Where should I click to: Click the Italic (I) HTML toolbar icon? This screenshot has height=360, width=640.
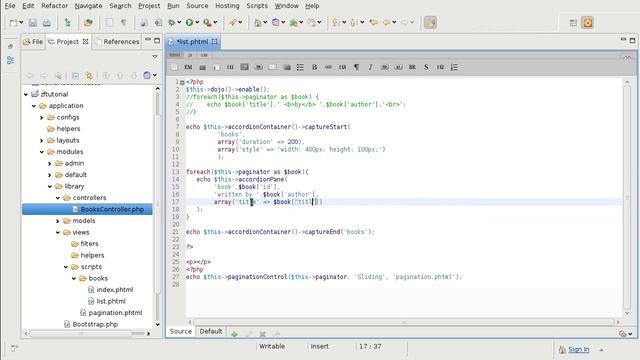click(x=370, y=67)
